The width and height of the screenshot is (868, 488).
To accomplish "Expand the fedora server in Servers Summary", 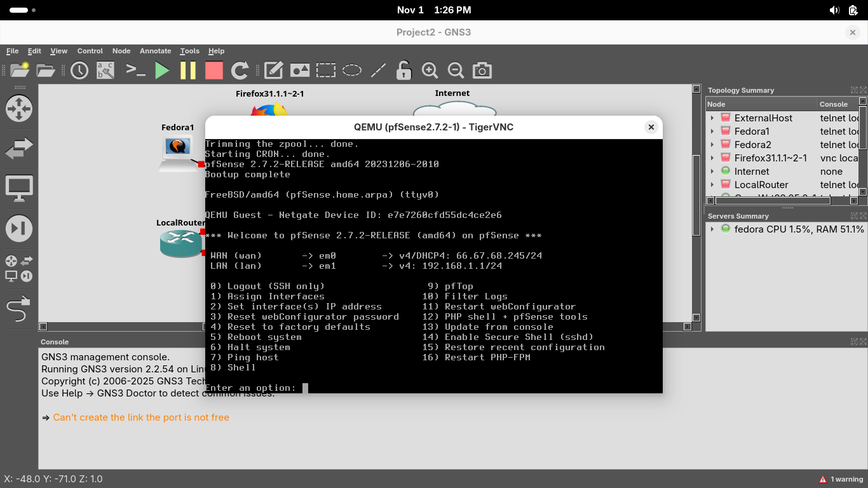I will [712, 229].
